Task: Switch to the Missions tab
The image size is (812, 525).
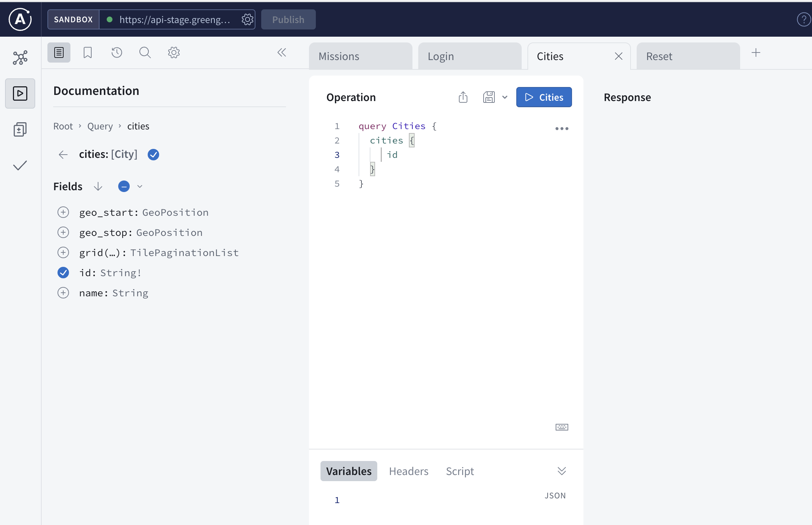Action: pyautogui.click(x=360, y=56)
